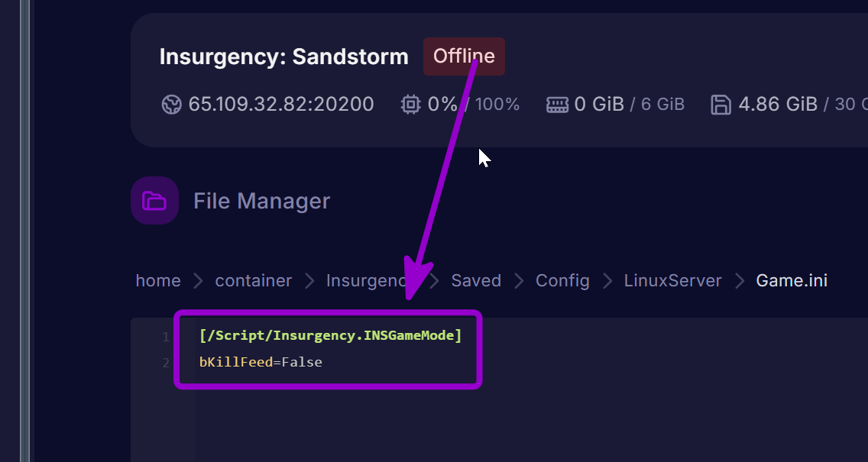The height and width of the screenshot is (462, 868).
Task: Click the 4.86 GiB disk usage value
Action: pos(778,104)
